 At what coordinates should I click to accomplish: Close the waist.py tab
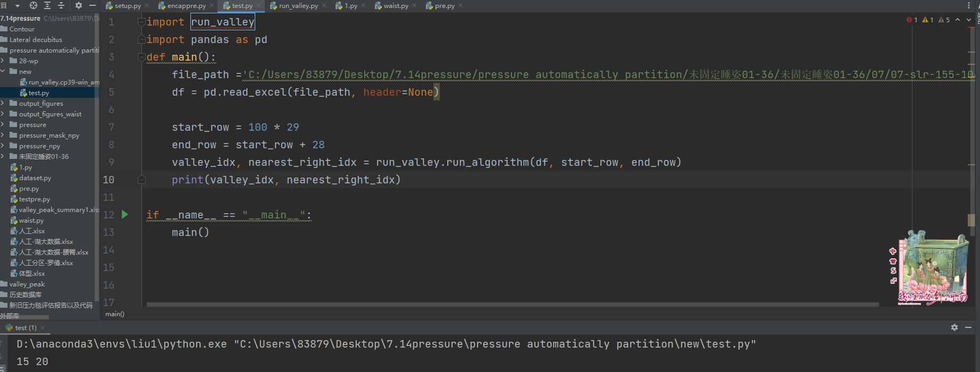coord(414,6)
